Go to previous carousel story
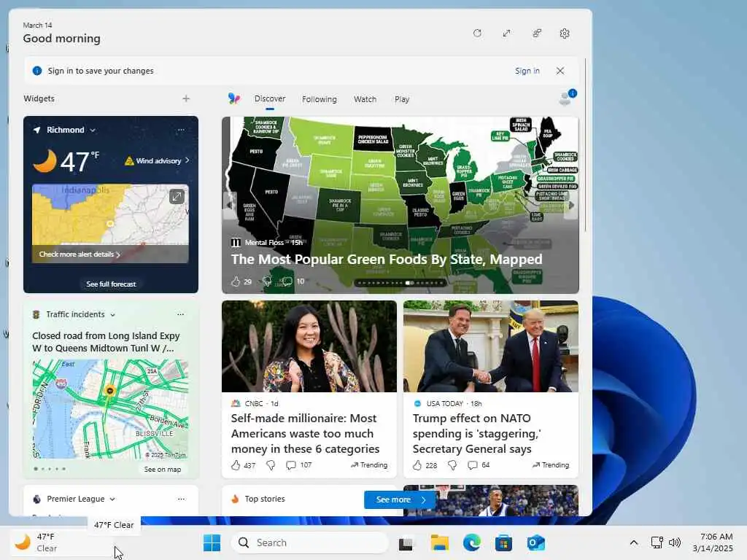The image size is (747, 560). click(230, 205)
